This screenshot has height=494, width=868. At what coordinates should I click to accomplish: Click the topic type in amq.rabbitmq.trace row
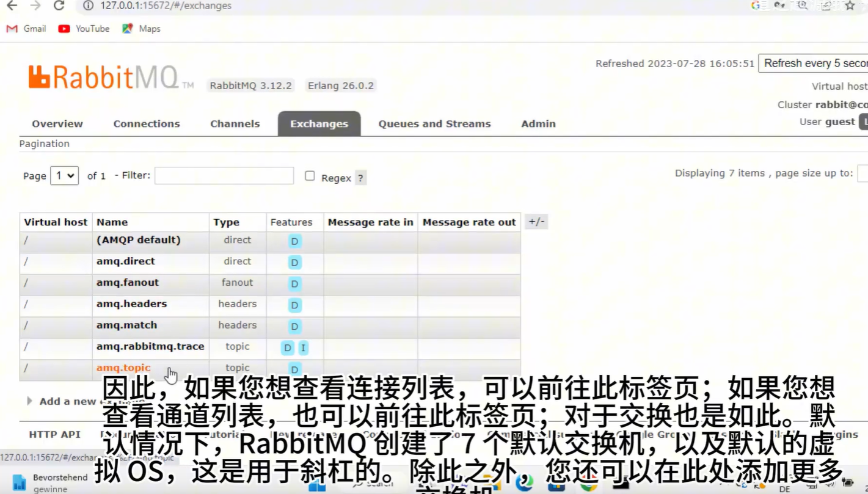[x=237, y=347]
